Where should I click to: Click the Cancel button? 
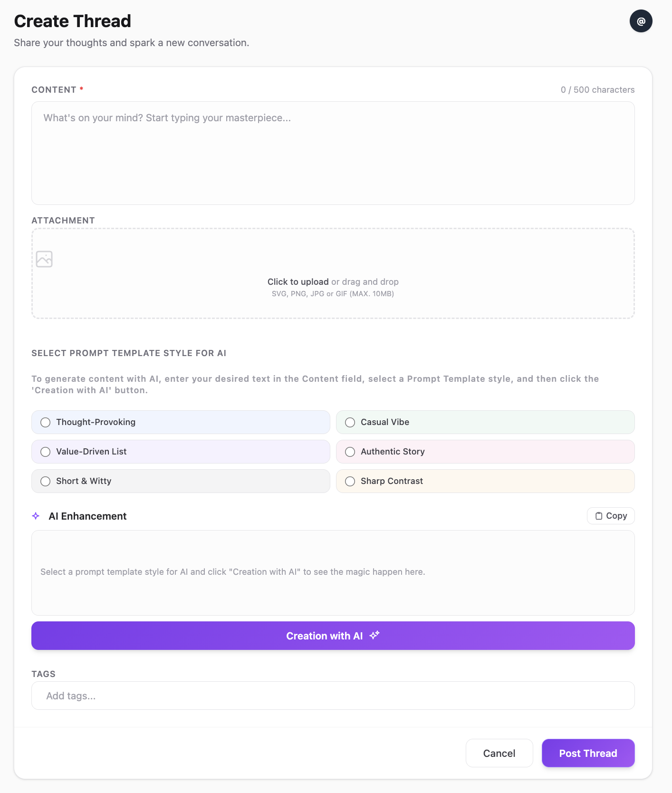(x=499, y=753)
